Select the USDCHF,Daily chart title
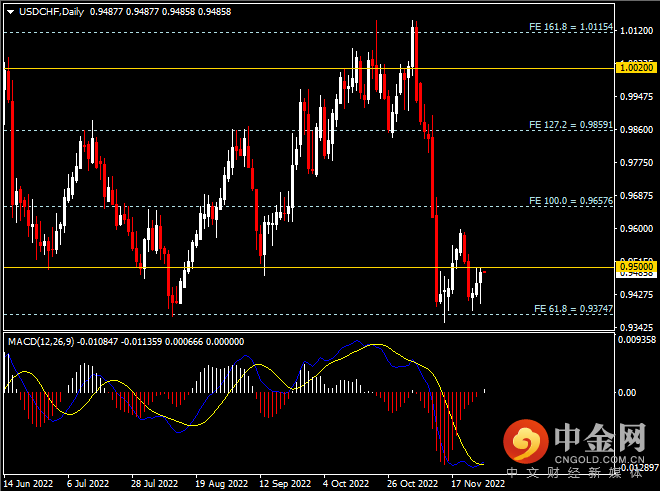The width and height of the screenshot is (660, 491). click(47, 13)
